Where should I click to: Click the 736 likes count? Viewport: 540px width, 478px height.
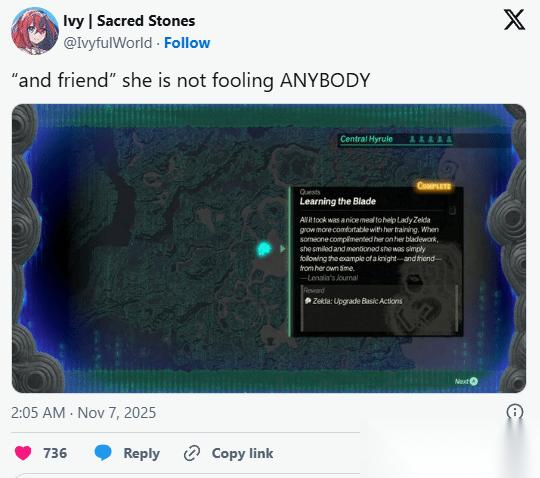55,453
